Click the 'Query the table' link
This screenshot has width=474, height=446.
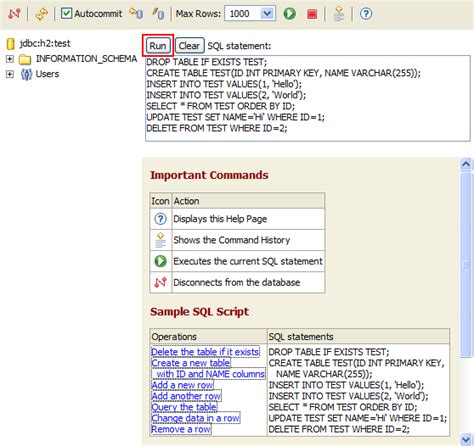(x=184, y=407)
